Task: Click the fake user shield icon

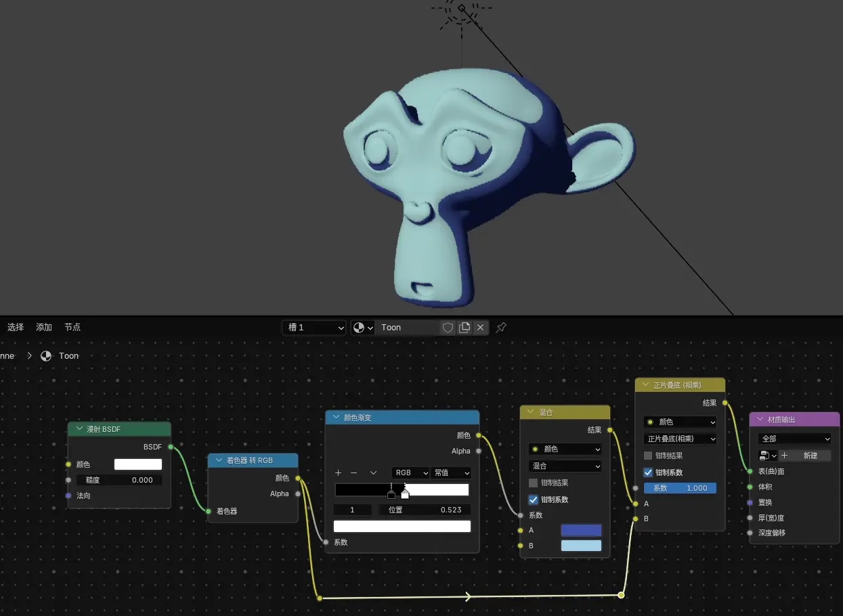Action: pyautogui.click(x=448, y=328)
